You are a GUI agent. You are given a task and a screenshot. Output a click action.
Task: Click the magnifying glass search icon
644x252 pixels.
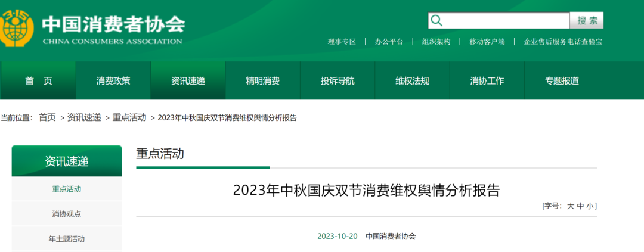point(437,21)
